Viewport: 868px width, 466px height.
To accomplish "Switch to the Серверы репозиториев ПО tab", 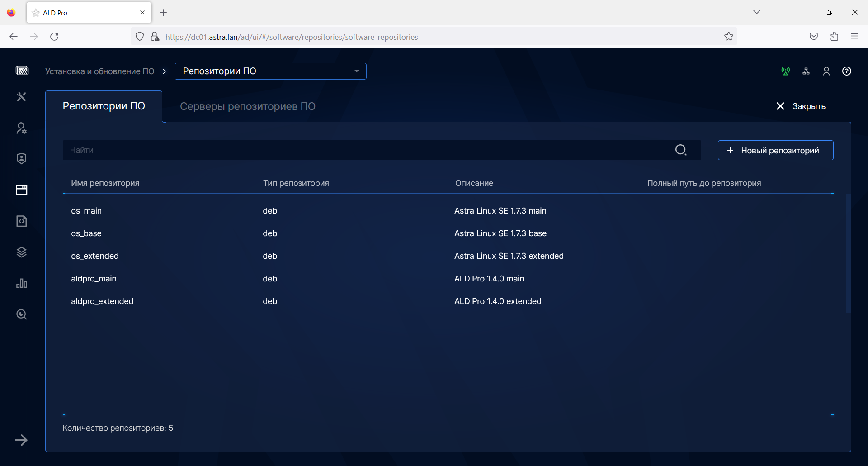I will 248,106.
